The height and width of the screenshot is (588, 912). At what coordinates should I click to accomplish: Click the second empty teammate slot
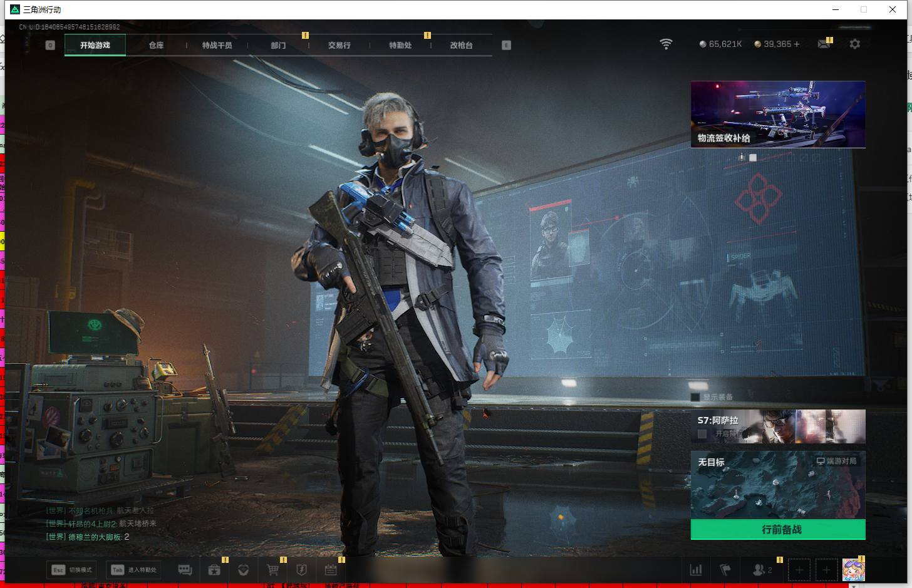click(826, 570)
